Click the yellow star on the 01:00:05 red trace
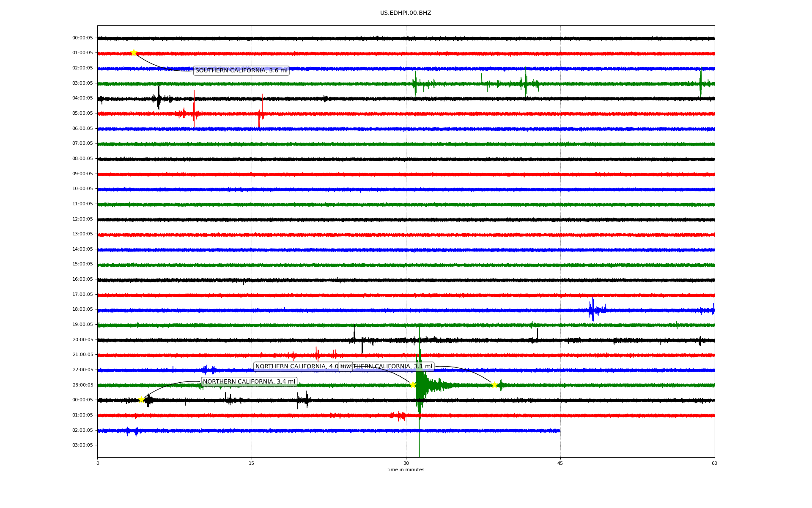 tap(134, 53)
